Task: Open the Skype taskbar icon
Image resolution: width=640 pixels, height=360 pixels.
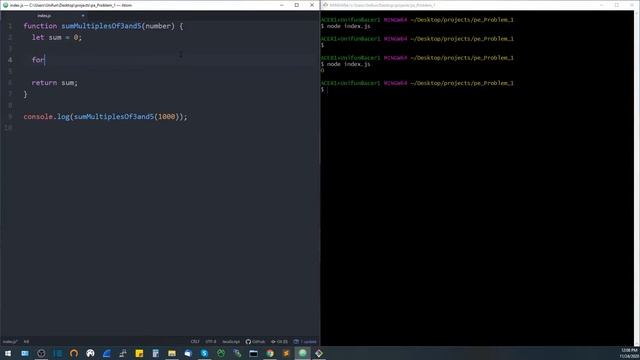Action: point(204,353)
